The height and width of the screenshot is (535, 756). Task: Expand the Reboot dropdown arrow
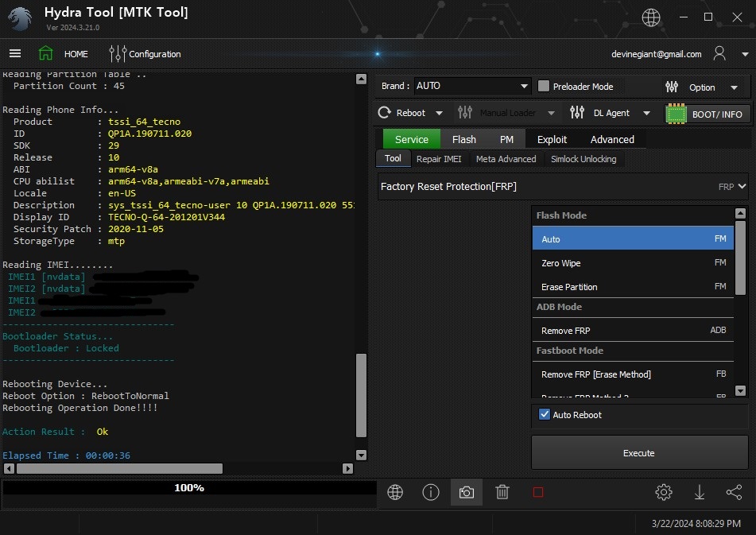point(440,113)
